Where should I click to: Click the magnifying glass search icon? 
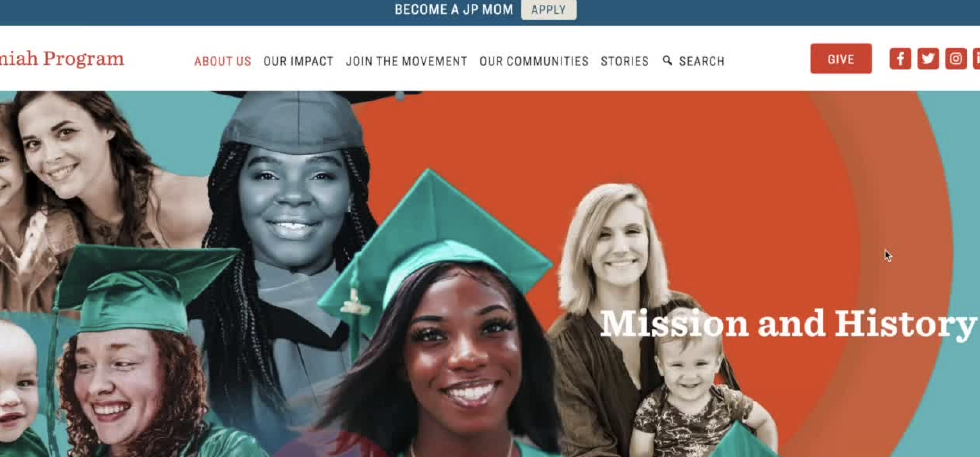(667, 61)
